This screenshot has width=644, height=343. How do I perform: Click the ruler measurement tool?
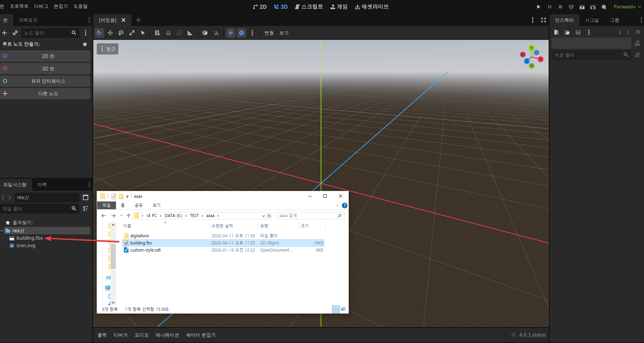click(x=190, y=33)
